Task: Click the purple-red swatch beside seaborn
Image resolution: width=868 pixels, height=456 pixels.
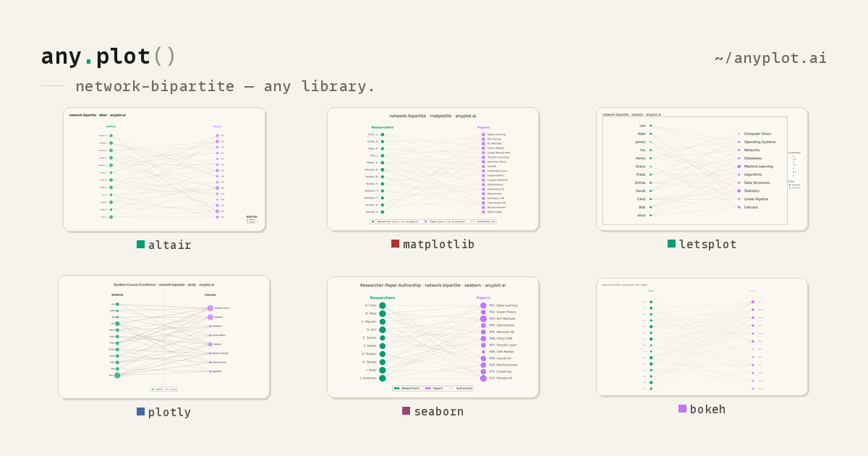Action: click(x=406, y=411)
